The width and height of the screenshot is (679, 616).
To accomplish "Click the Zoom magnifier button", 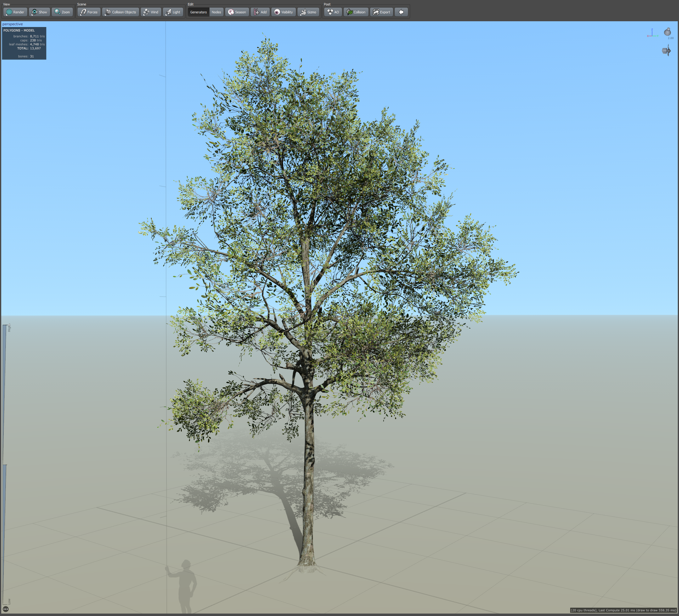I will (x=62, y=12).
